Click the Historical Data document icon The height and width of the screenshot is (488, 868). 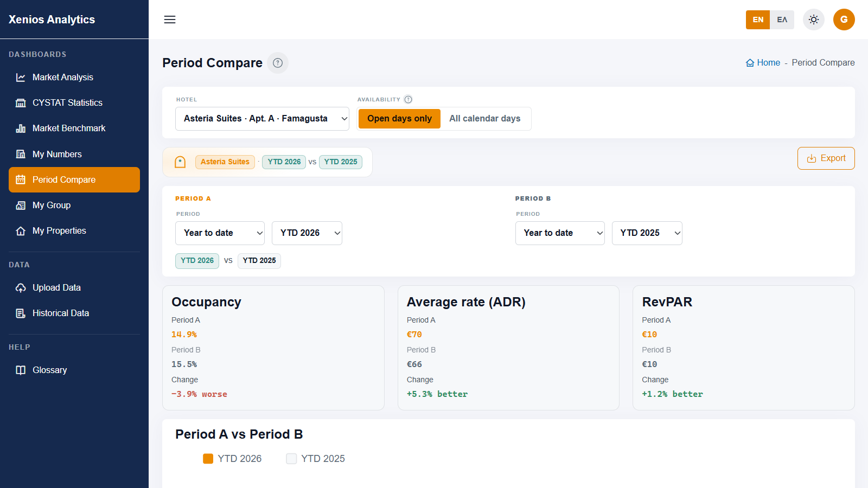pos(21,313)
